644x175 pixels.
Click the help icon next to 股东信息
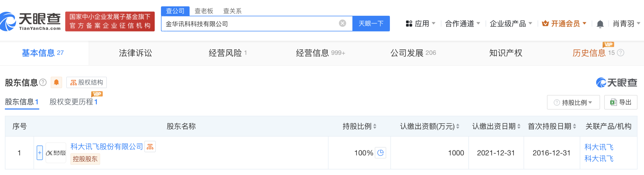point(43,83)
